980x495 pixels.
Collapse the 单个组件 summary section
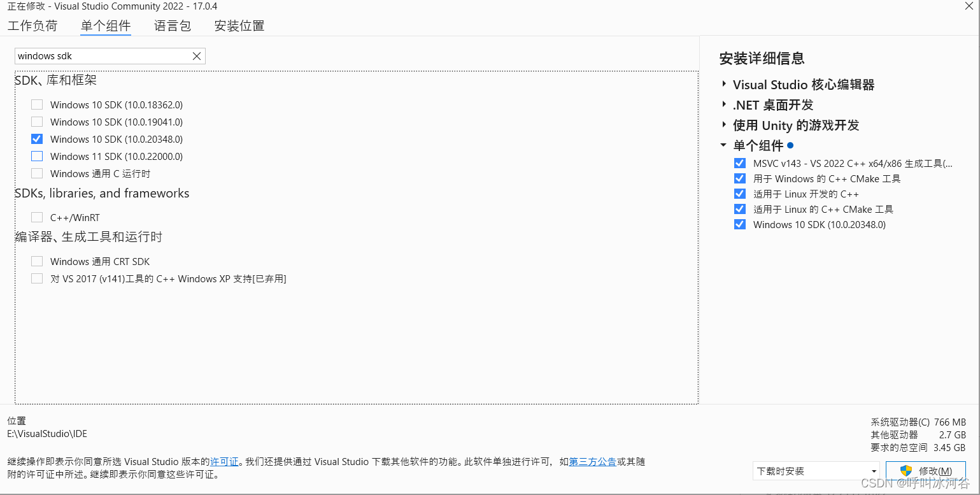click(x=723, y=145)
